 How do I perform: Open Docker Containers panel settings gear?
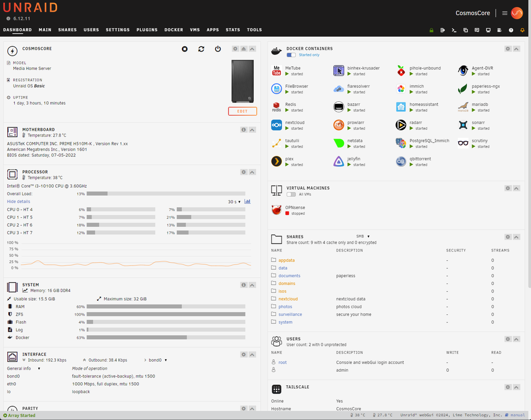[508, 49]
